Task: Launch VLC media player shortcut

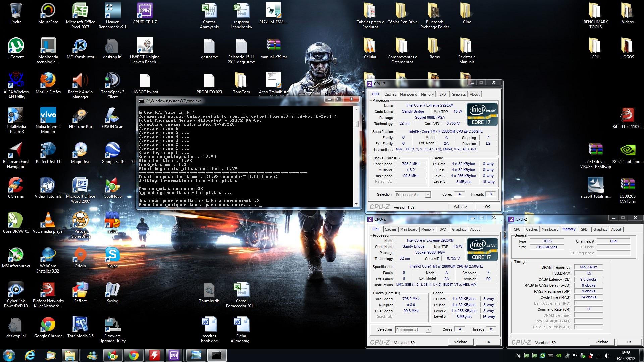Action: 48,223
